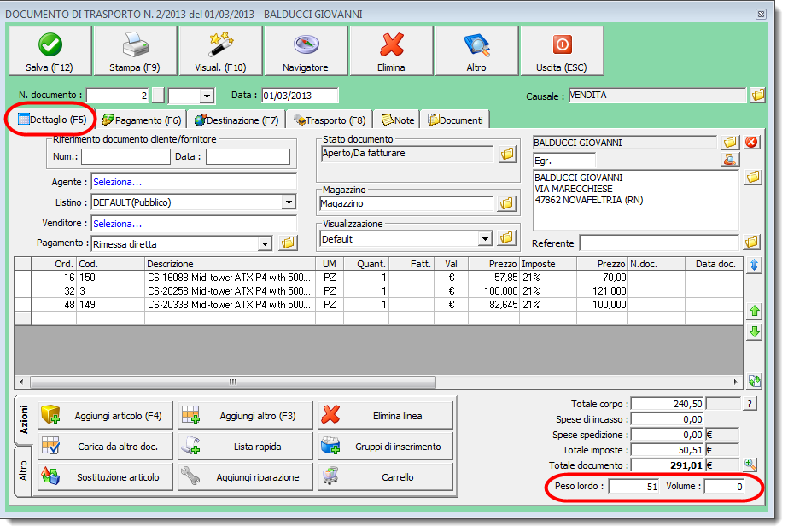Switch to the Pagamento (F6) tab
Viewport: 788px width, 532px height.
point(142,120)
